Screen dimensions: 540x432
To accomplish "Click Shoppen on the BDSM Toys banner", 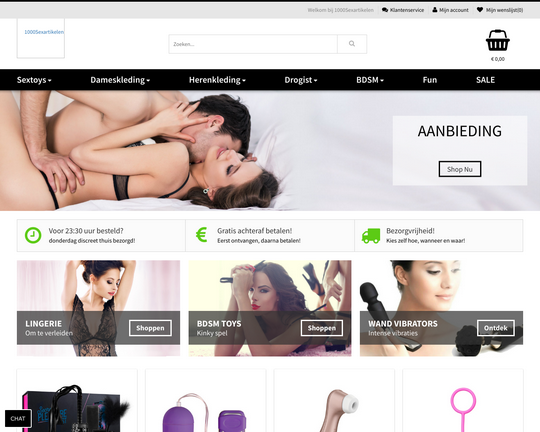I will (x=322, y=328).
